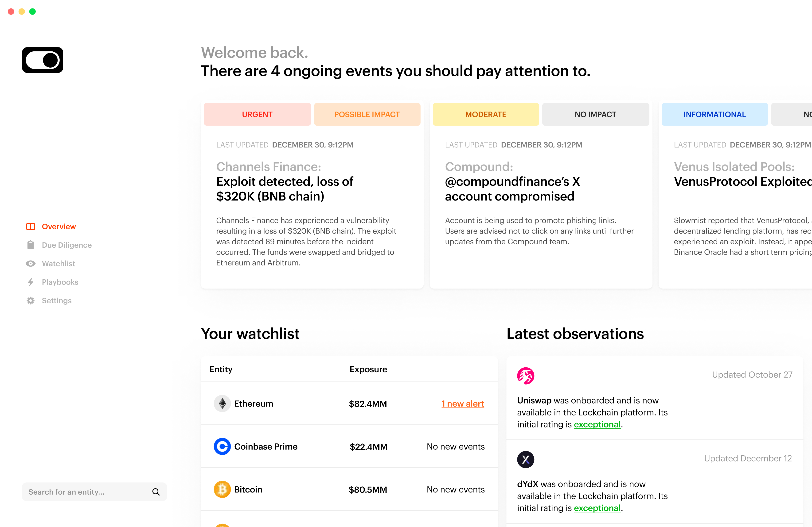Click the Overview panel icon
812x527 pixels.
[31, 227]
